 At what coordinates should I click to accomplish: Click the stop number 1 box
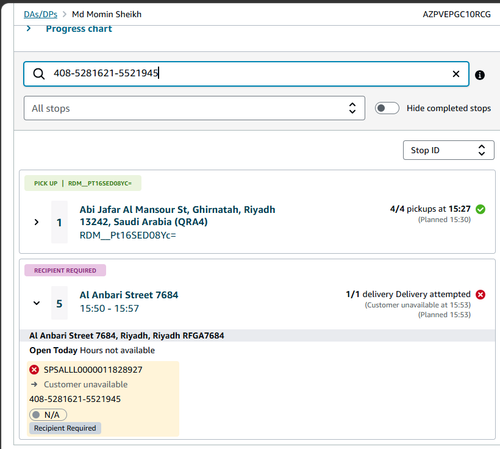(x=59, y=222)
